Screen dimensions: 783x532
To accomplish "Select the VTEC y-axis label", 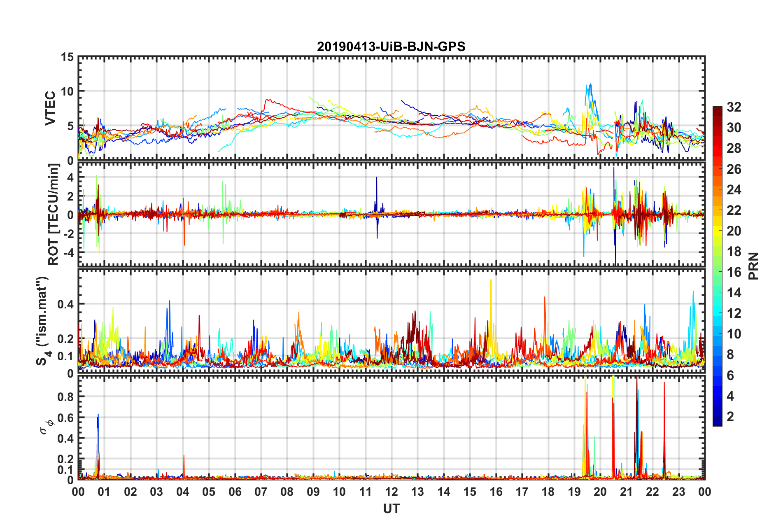I will pos(50,108).
